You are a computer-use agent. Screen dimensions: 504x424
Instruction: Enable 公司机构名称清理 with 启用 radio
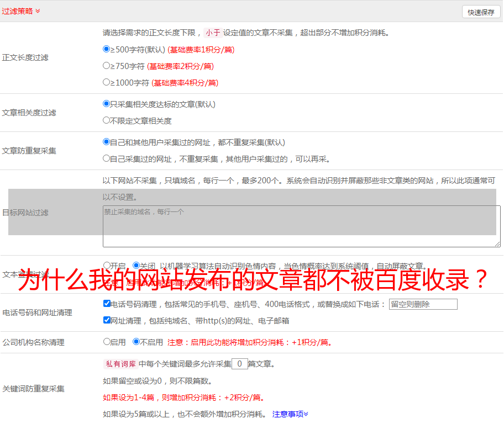[x=107, y=342]
